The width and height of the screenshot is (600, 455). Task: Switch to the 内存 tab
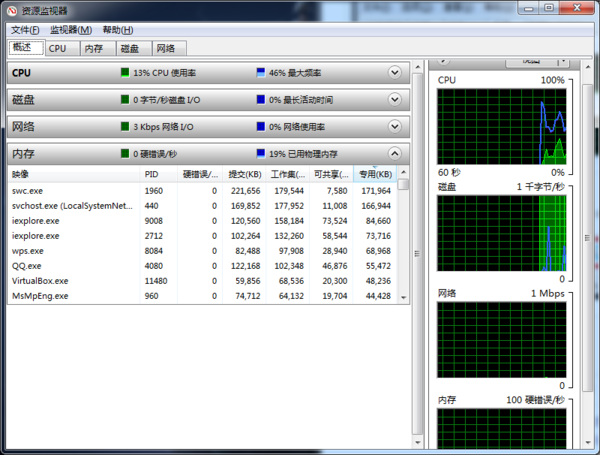click(x=93, y=48)
